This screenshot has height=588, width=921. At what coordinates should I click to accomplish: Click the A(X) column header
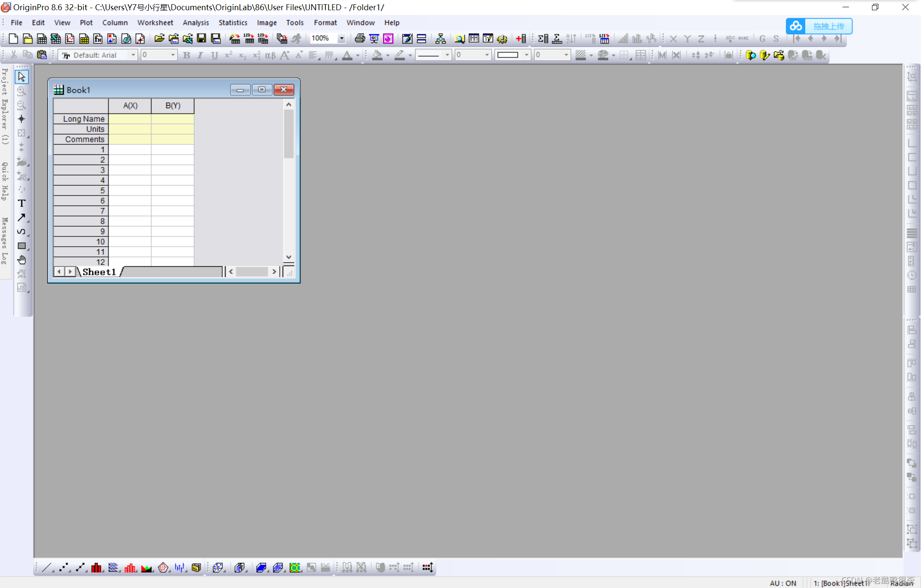point(130,106)
